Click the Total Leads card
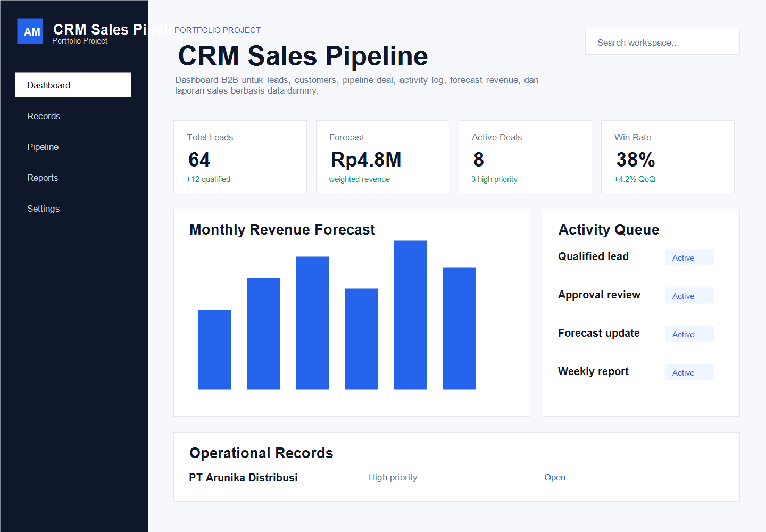766x532 pixels. pos(240,156)
